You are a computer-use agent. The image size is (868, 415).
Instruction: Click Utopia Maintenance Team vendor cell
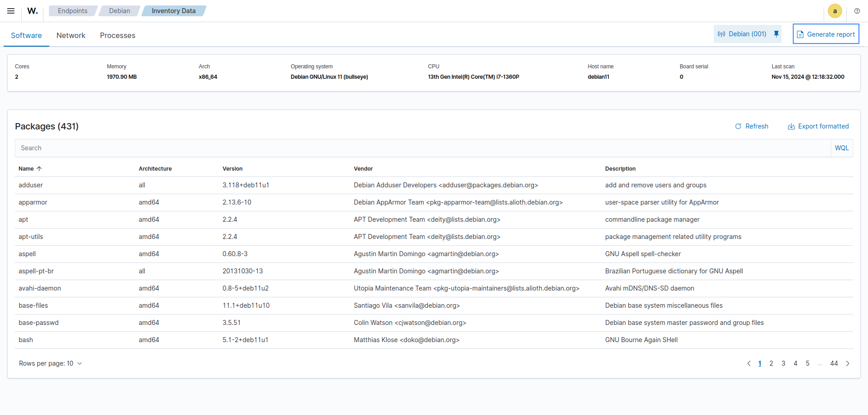[x=466, y=288]
